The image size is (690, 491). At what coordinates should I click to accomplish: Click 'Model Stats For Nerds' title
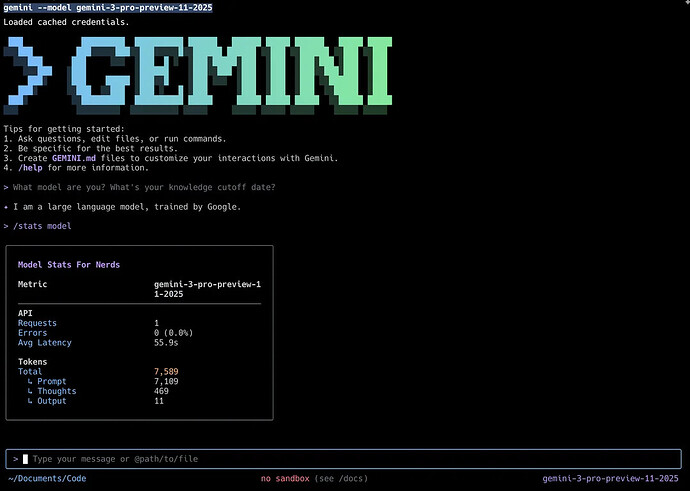[x=69, y=264]
